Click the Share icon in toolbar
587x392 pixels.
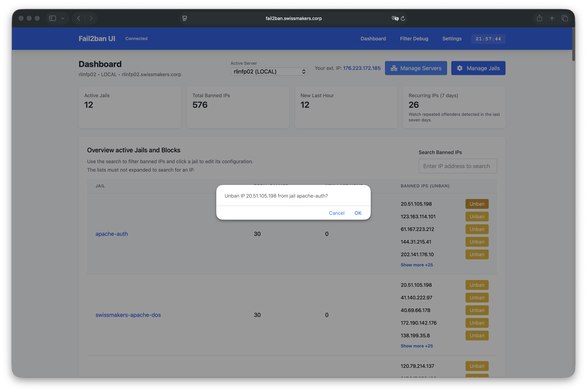point(539,18)
